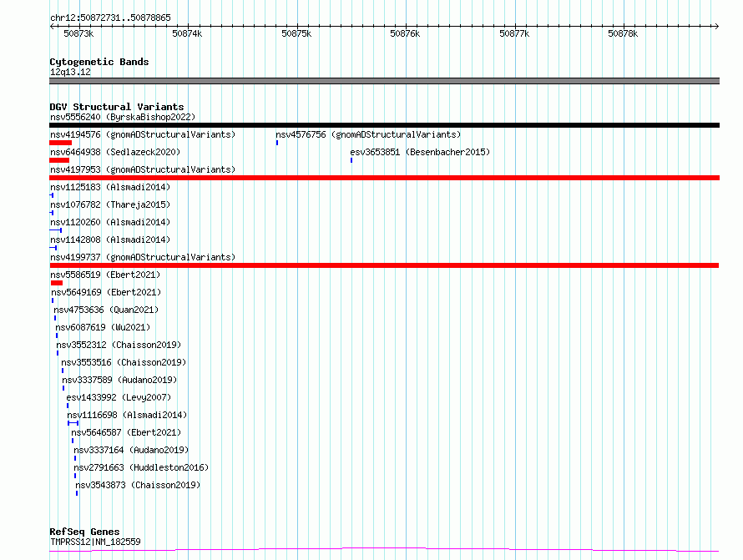Open nsv3337164 (Audano2019) label

pyautogui.click(x=131, y=450)
